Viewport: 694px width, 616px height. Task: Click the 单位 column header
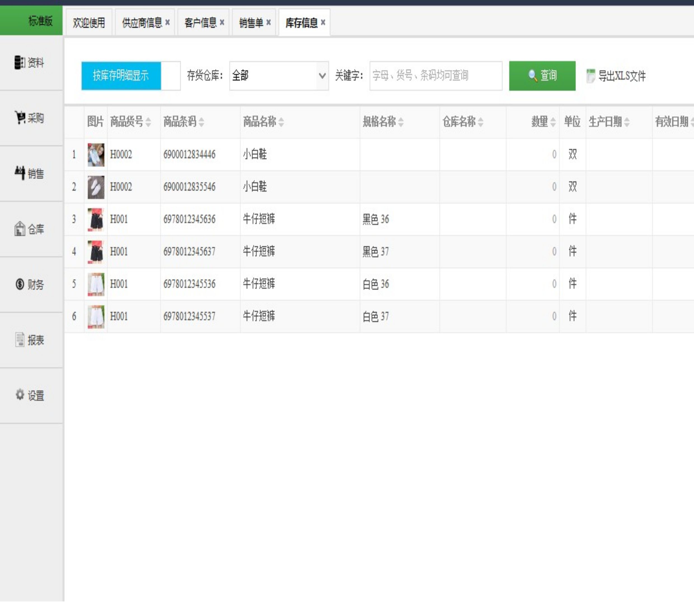coord(572,122)
